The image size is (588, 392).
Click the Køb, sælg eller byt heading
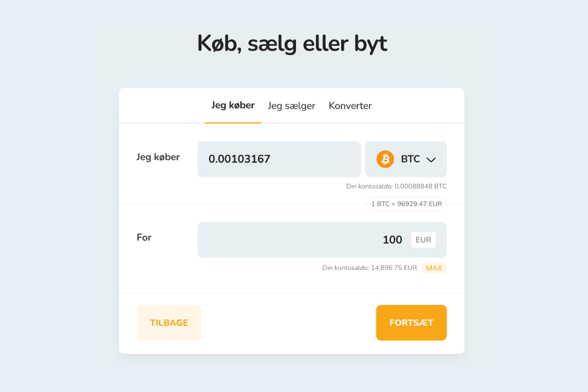coord(292,43)
